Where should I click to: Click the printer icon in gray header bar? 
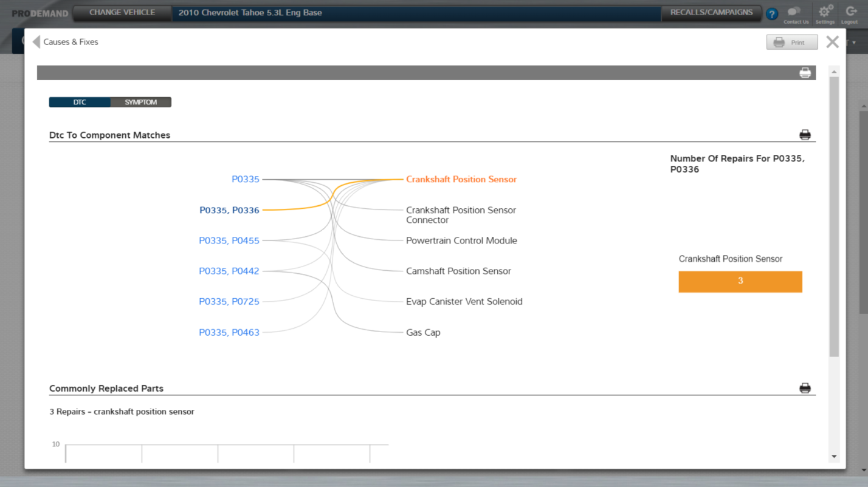(x=805, y=73)
